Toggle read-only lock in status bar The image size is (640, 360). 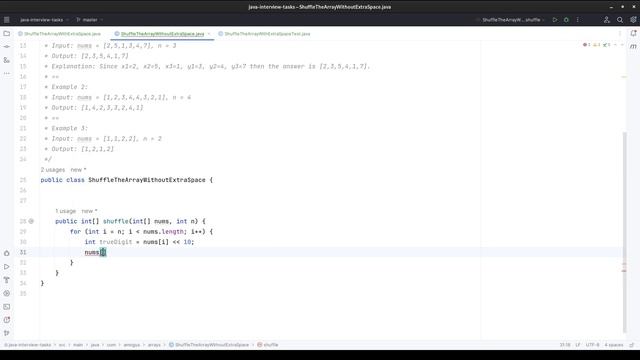coord(632,345)
